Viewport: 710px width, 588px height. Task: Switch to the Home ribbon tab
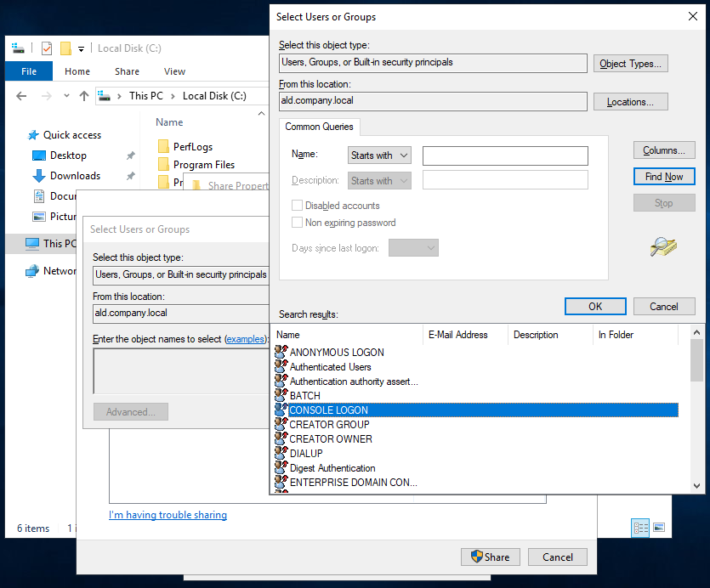pos(77,71)
